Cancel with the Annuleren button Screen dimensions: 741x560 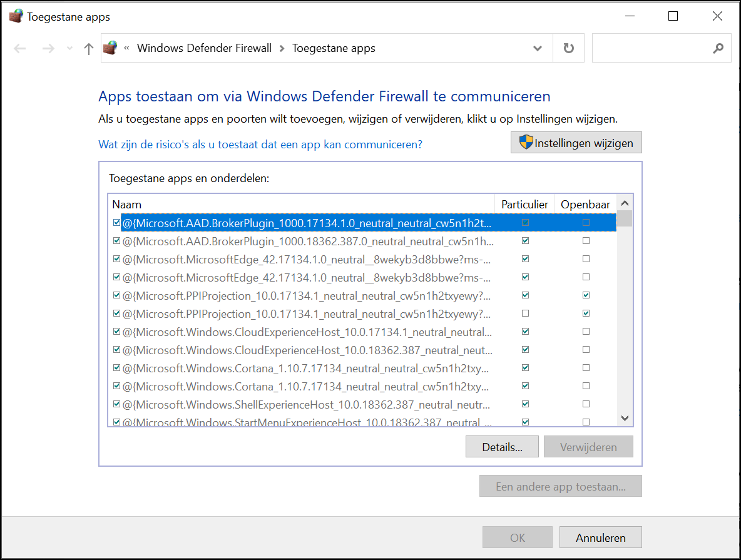[601, 537]
